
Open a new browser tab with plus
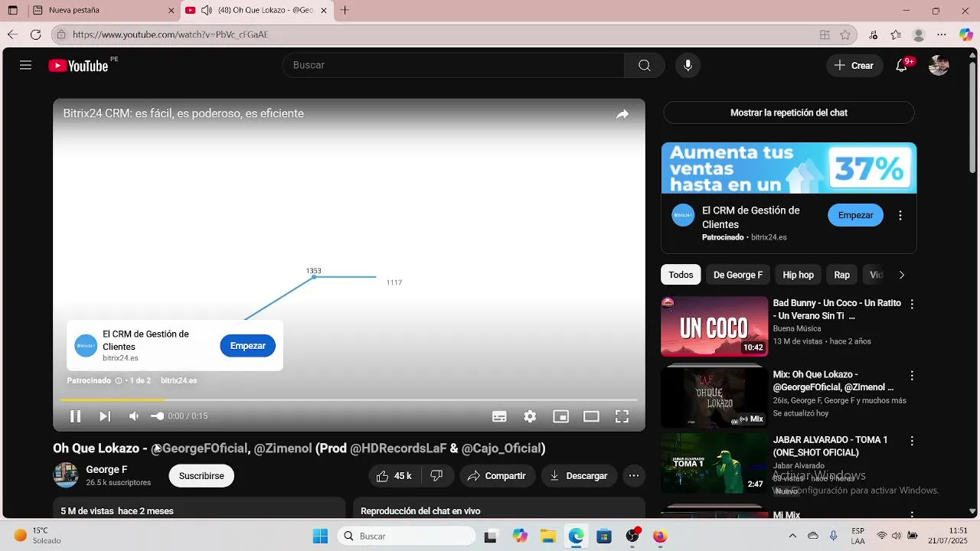click(345, 10)
